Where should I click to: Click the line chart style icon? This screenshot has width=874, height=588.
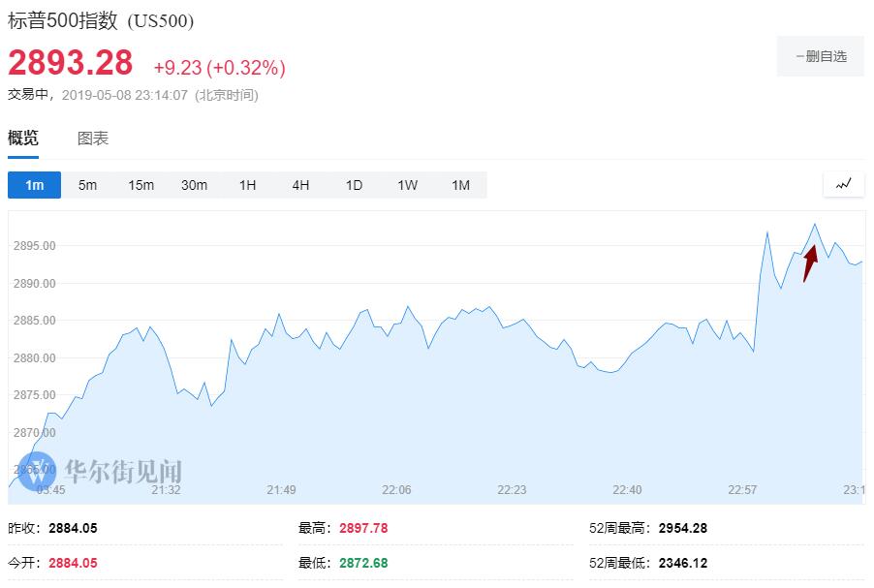843,184
